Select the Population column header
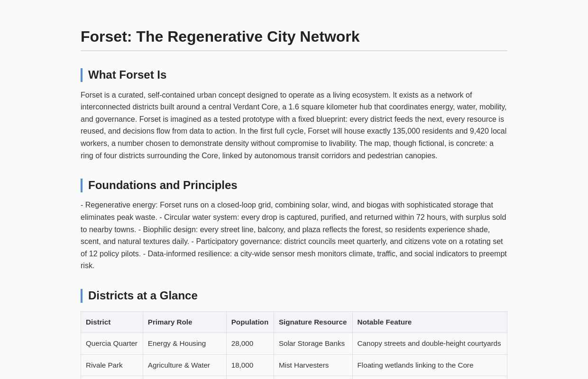588x379 pixels. pyautogui.click(x=250, y=322)
